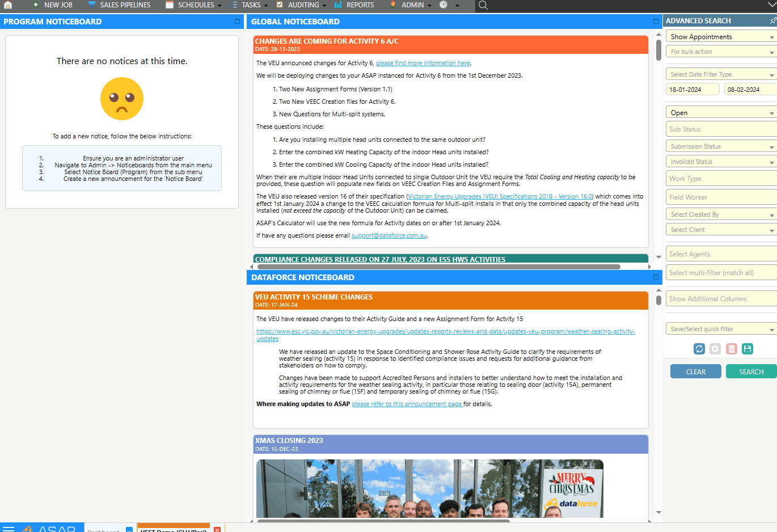Screen dimensions: 777x532
Task: Toggle Show Appointments option
Action: click(x=720, y=36)
